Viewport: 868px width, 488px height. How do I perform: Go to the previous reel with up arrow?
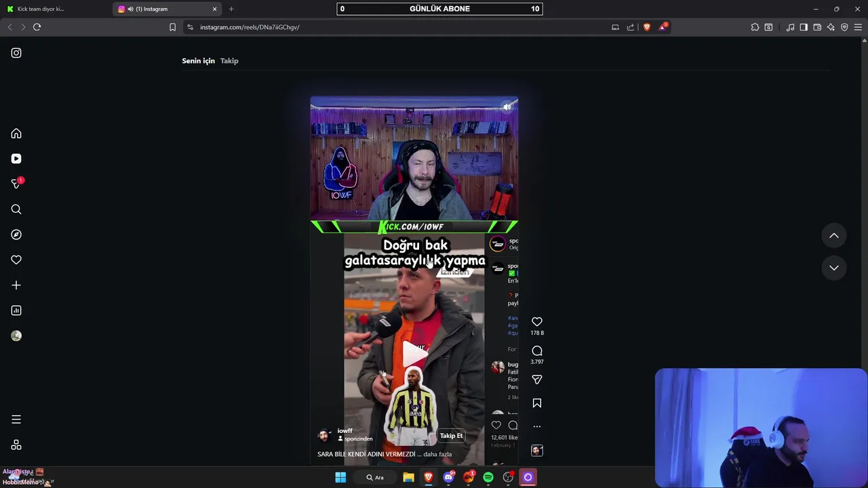point(834,236)
